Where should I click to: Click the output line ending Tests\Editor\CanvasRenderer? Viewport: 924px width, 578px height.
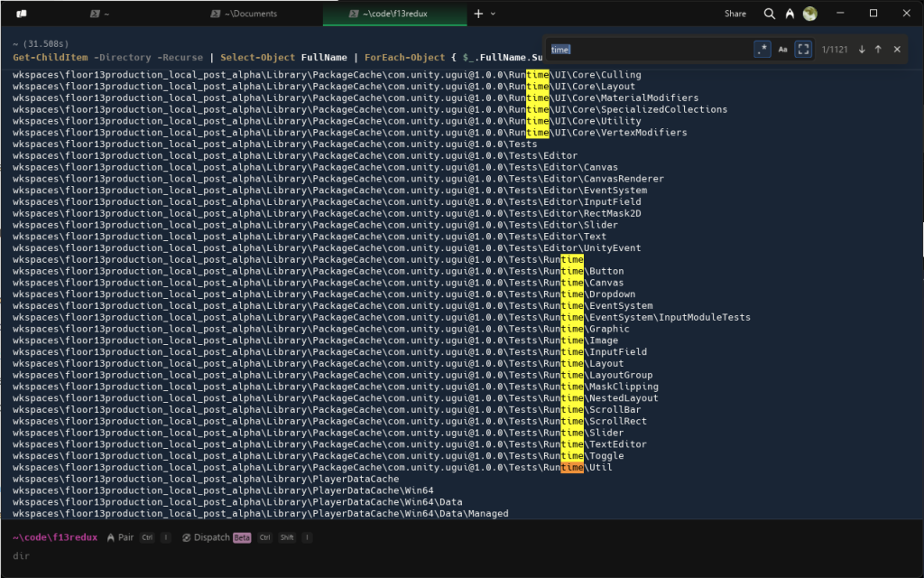[338, 179]
